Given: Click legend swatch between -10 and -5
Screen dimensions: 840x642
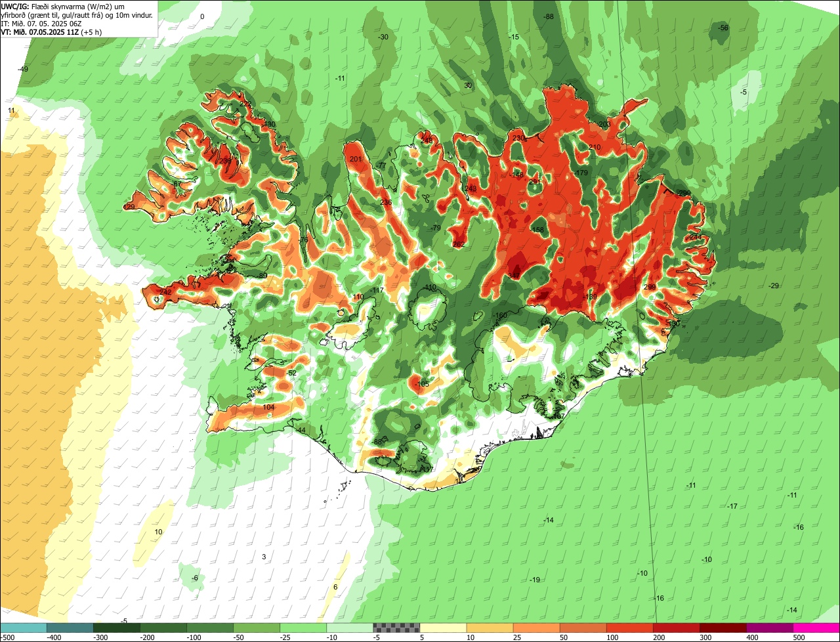Looking at the screenshot, I should (x=350, y=628).
